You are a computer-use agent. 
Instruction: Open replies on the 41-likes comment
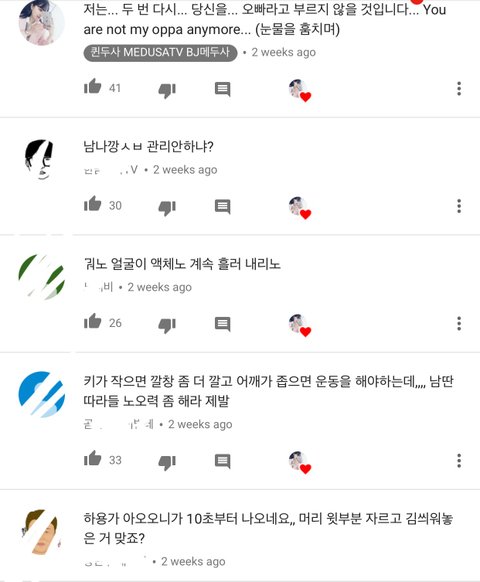point(223,89)
